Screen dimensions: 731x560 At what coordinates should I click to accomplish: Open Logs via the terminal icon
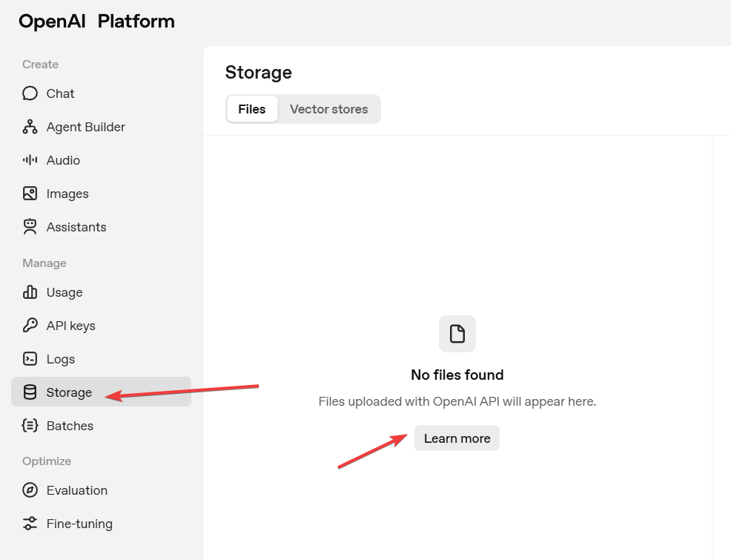tap(30, 359)
